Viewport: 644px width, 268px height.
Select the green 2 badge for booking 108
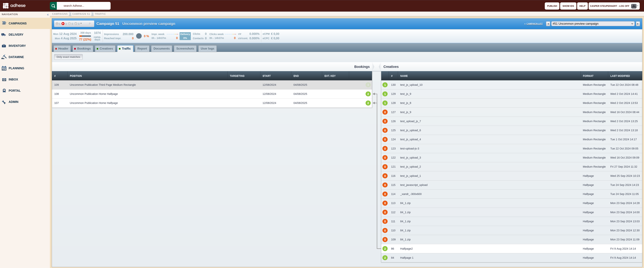[x=368, y=94]
